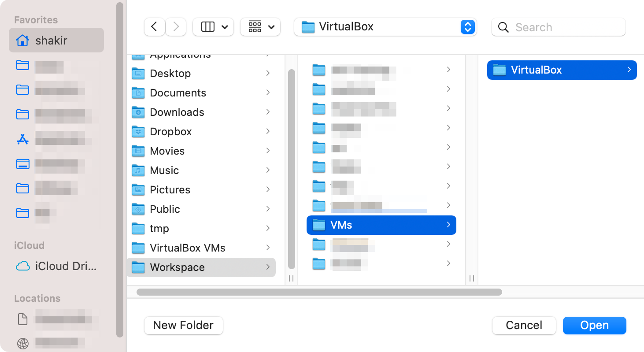
Task: Select the VirtualBox VMs folder
Action: (201, 248)
